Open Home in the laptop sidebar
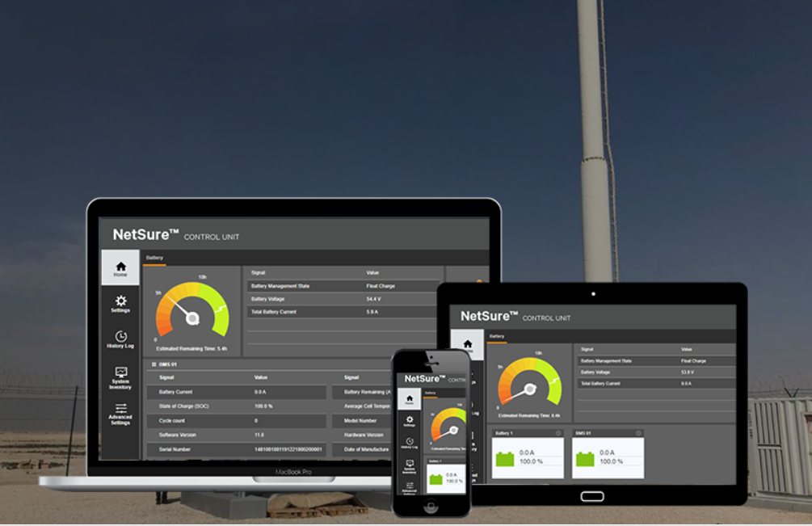The image size is (812, 526). tap(120, 267)
